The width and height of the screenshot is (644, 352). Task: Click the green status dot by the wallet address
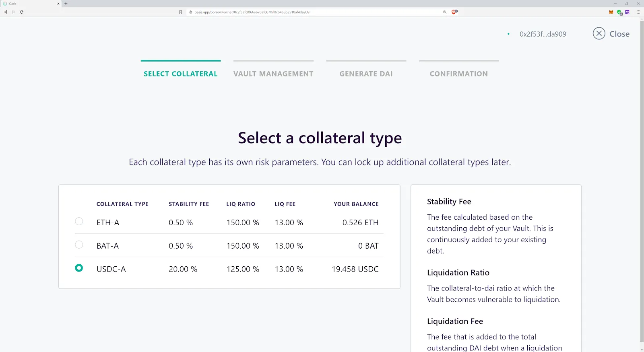tap(508, 34)
